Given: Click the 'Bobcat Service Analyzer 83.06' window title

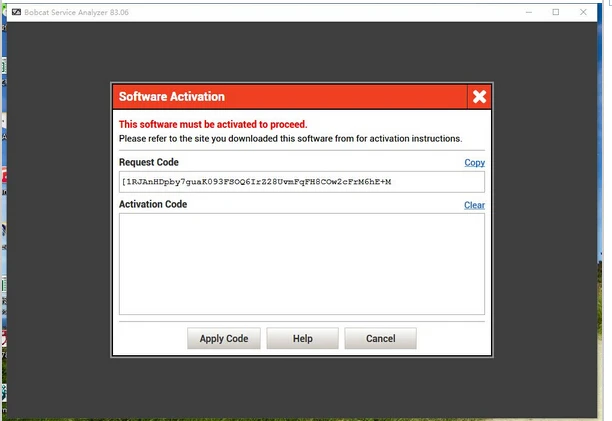Looking at the screenshot, I should point(76,12).
